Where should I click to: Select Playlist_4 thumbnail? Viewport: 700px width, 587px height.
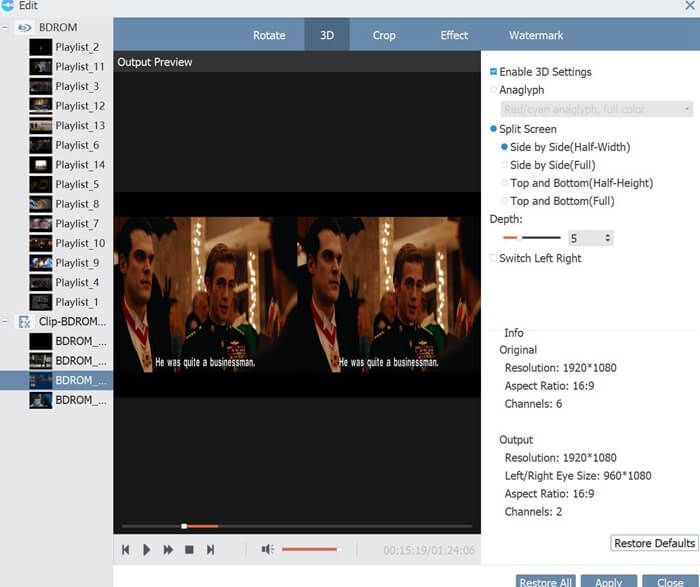click(41, 283)
